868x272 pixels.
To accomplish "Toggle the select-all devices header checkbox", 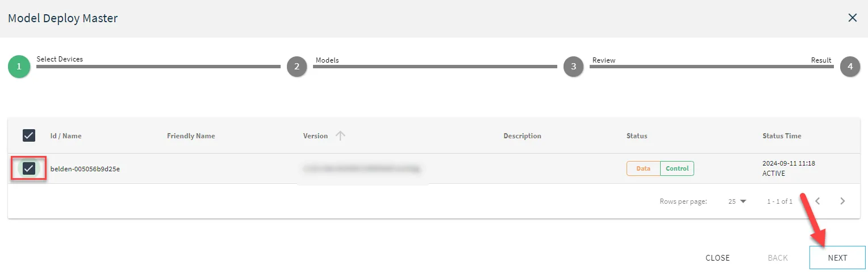I will (28, 135).
